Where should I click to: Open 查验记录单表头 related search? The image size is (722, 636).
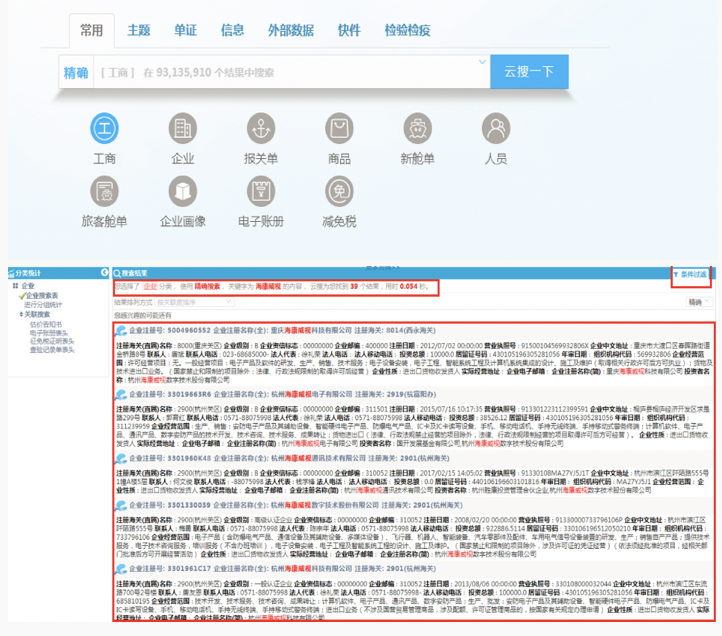52,350
